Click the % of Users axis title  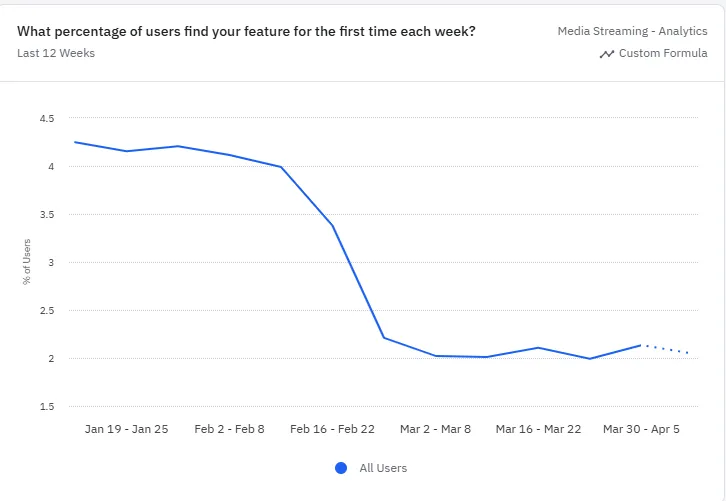click(x=27, y=262)
